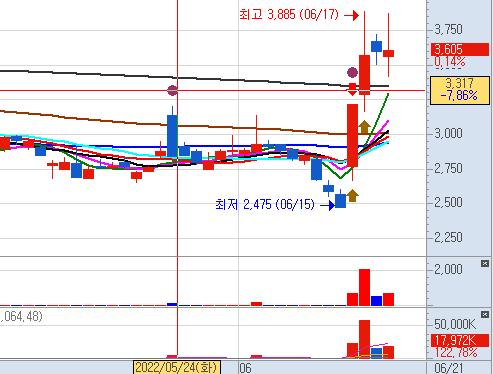
Task: Close the volume indicator panel
Action: (x=485, y=264)
